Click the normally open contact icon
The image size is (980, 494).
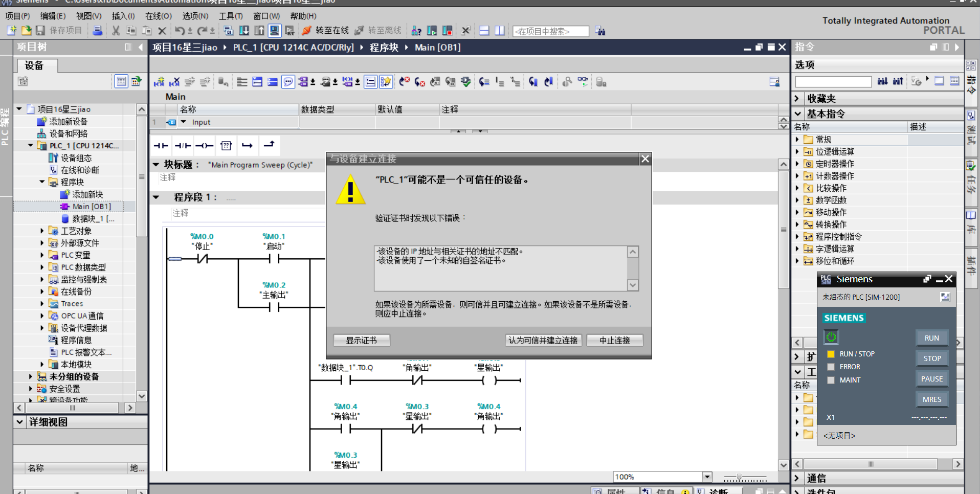(x=161, y=146)
